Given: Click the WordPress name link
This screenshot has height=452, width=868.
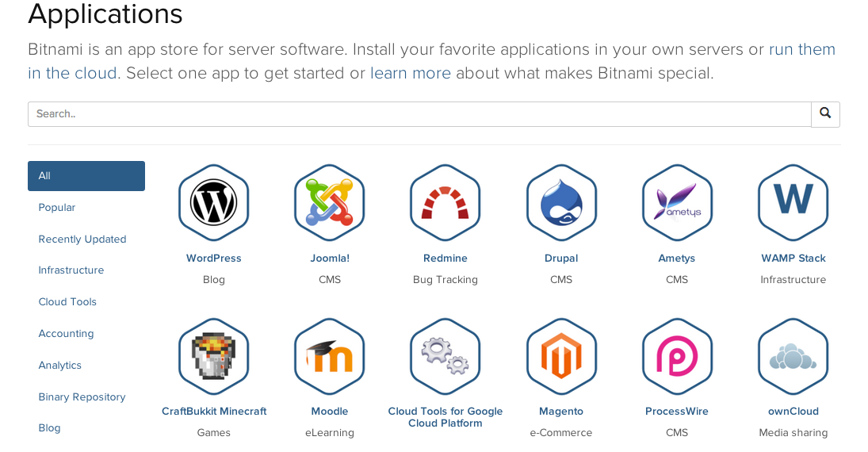Looking at the screenshot, I should point(214,259).
